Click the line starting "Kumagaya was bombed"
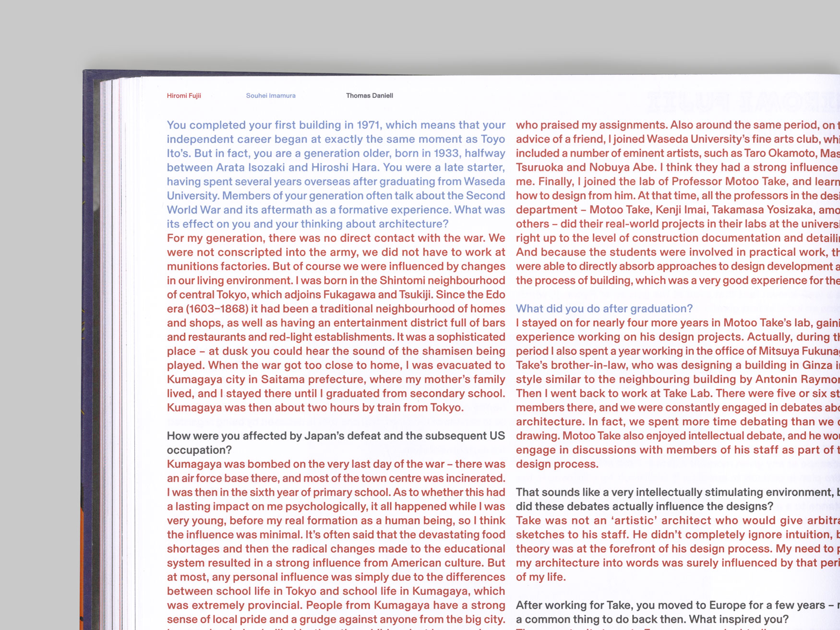The image size is (840, 630). [x=336, y=464]
